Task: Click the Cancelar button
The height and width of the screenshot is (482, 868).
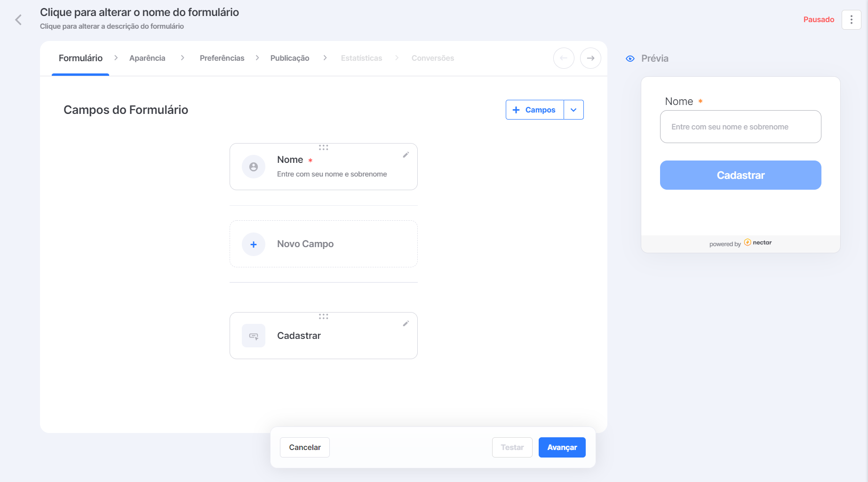Action: coord(305,448)
